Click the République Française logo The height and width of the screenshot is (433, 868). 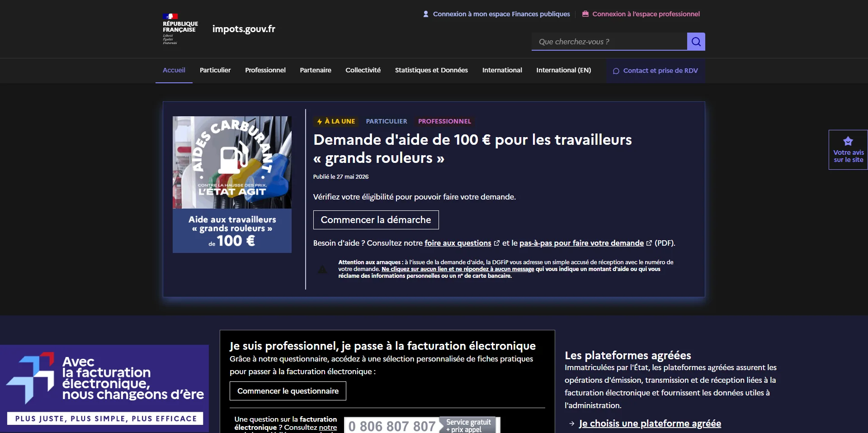click(180, 29)
